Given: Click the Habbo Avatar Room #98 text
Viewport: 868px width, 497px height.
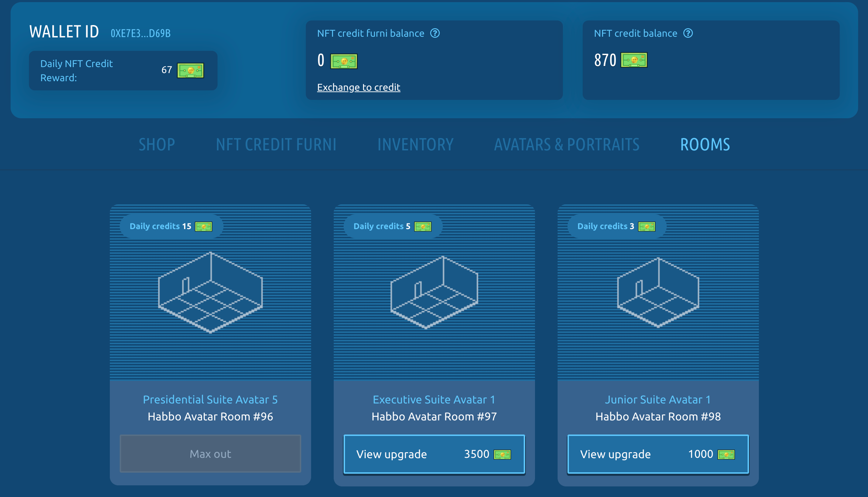Looking at the screenshot, I should (x=658, y=417).
